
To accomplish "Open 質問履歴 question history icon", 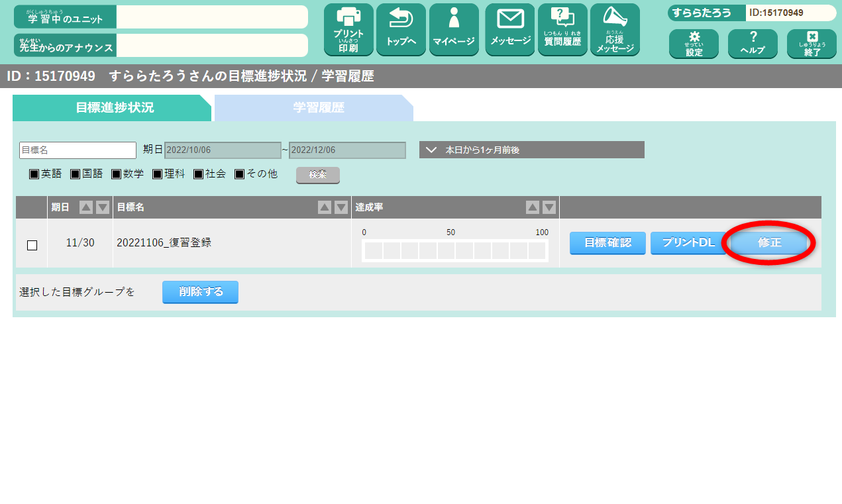I will [x=562, y=29].
